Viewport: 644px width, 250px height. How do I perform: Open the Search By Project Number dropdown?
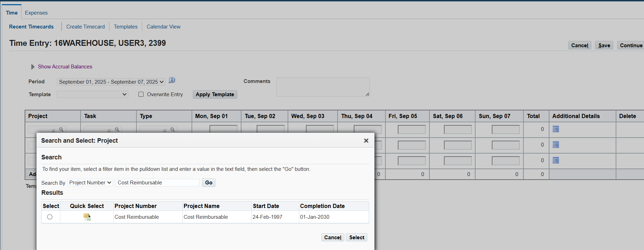[90, 183]
